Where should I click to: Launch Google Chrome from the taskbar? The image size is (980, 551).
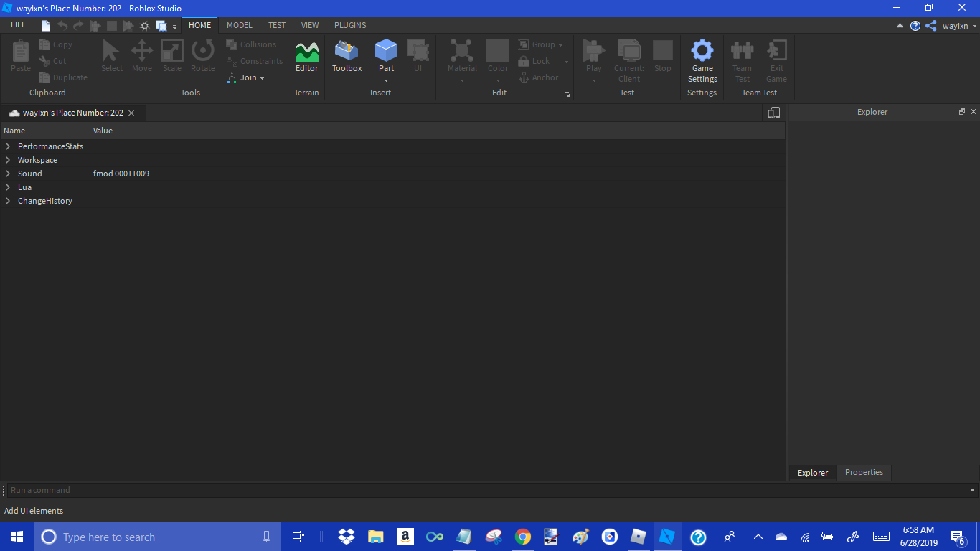tap(523, 537)
